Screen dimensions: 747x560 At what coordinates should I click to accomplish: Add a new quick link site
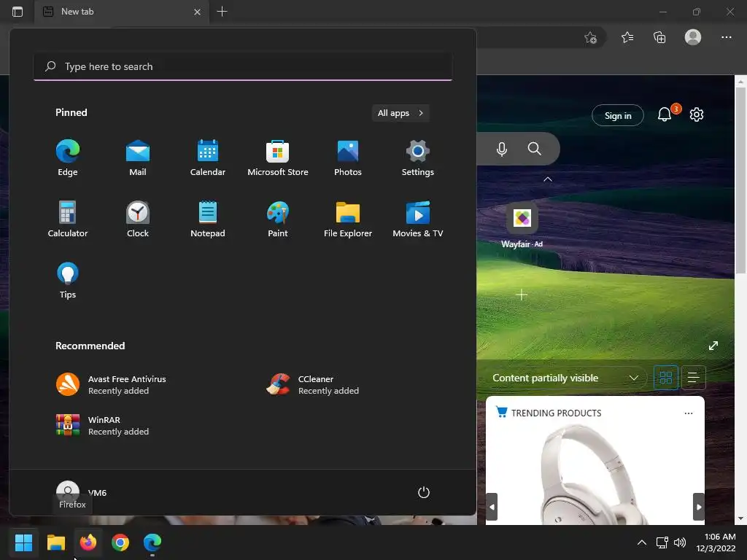point(522,295)
